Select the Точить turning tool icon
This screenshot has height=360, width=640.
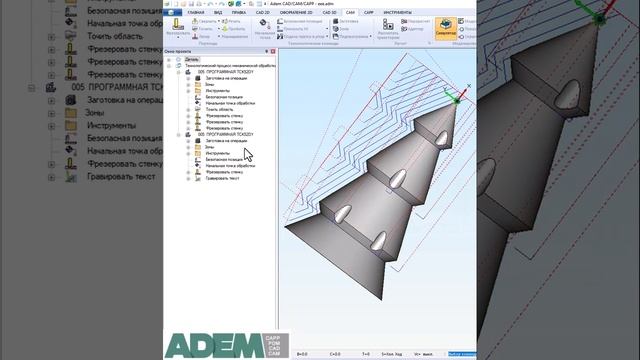tap(195, 29)
